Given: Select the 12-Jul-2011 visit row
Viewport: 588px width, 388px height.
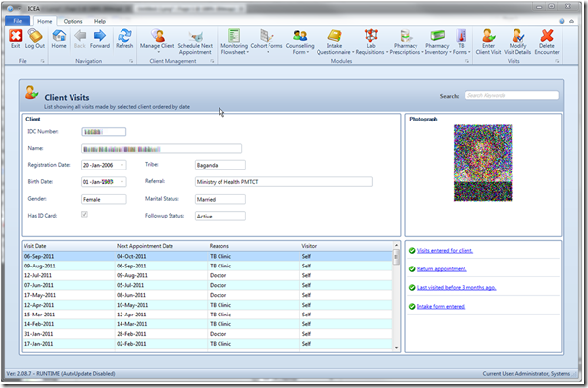Looking at the screenshot, I should (208, 276).
